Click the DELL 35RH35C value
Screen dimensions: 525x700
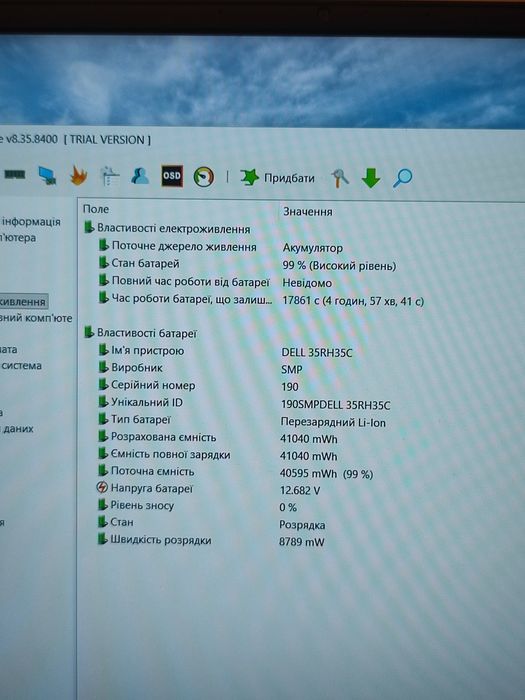click(317, 353)
